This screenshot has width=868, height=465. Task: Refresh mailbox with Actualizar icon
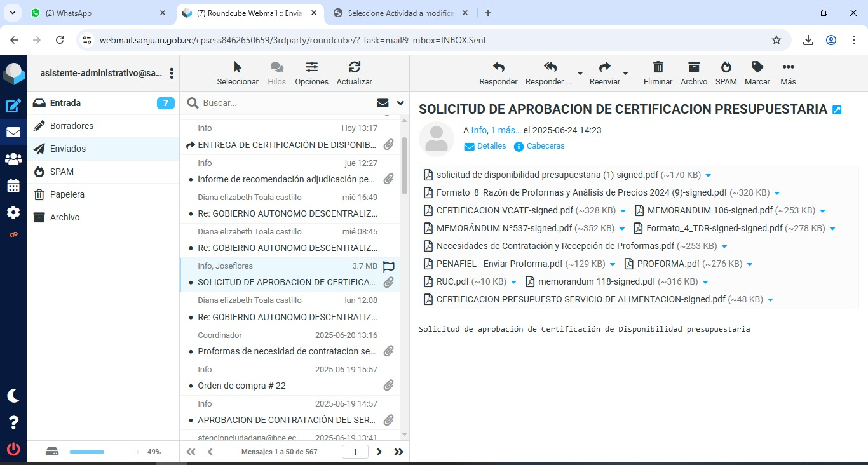click(354, 67)
